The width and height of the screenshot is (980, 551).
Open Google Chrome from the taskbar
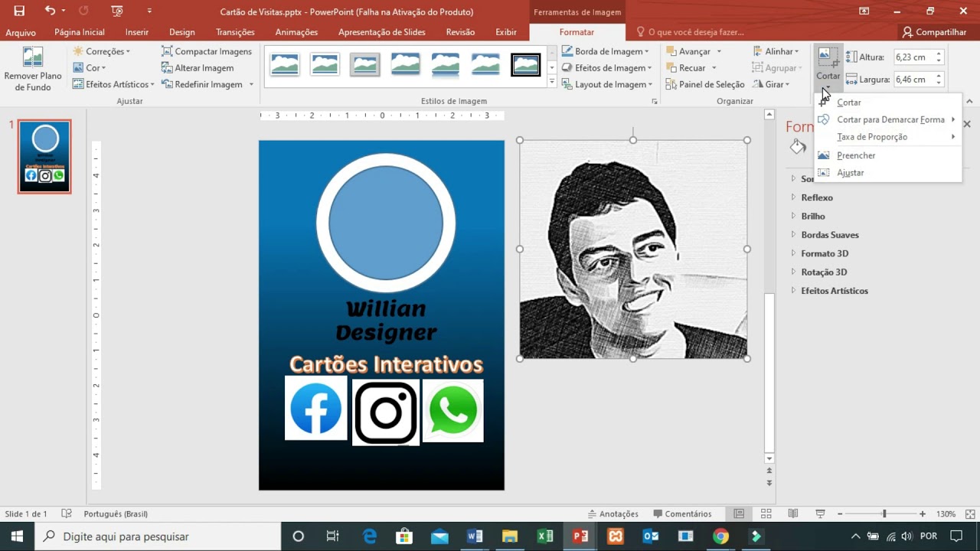pos(720,536)
